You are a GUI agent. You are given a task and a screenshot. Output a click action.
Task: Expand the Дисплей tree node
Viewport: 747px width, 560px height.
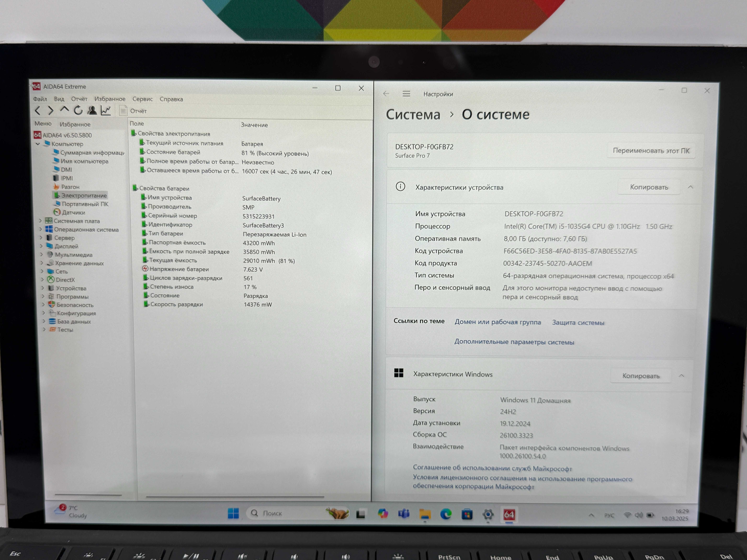42,246
